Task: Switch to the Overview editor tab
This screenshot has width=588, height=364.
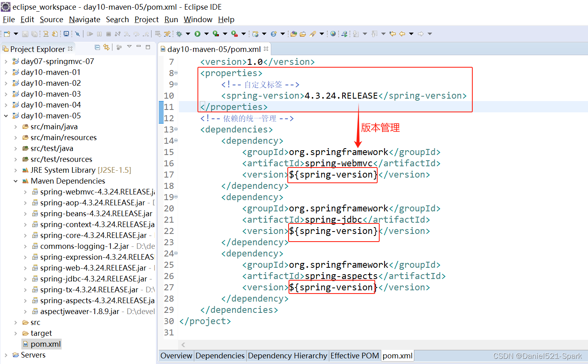Action: [x=176, y=356]
